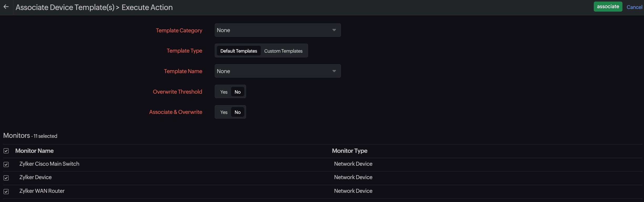Enable Associate & Overwrite with Yes
Viewport: 644px width, 202px height.
224,112
